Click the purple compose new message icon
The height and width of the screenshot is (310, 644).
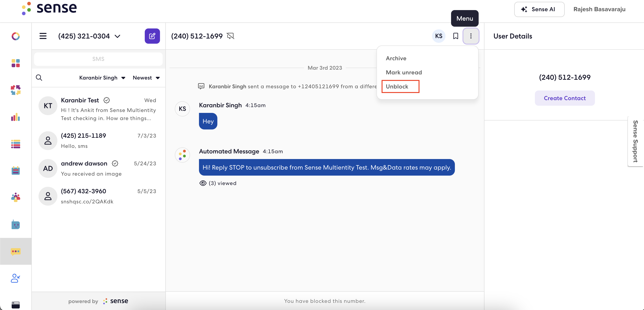(152, 36)
